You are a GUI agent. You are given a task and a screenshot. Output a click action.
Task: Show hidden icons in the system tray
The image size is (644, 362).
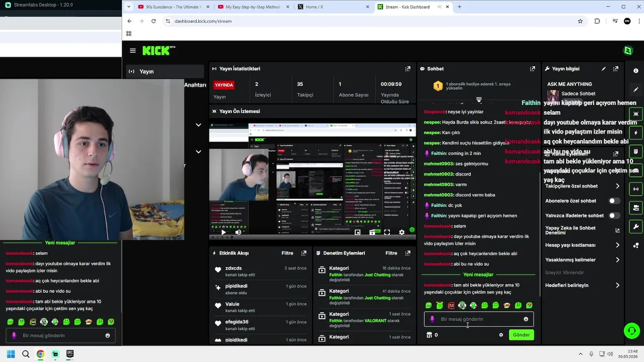click(x=580, y=354)
